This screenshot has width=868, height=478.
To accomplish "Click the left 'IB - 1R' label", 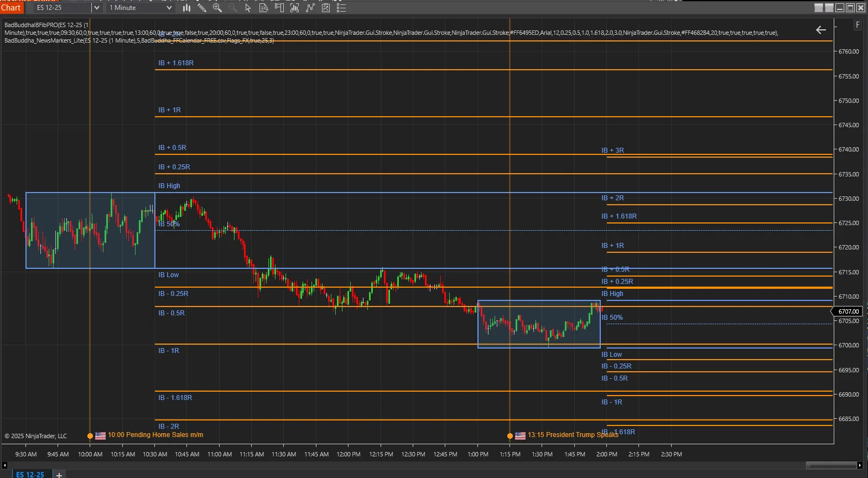I will click(x=169, y=351).
